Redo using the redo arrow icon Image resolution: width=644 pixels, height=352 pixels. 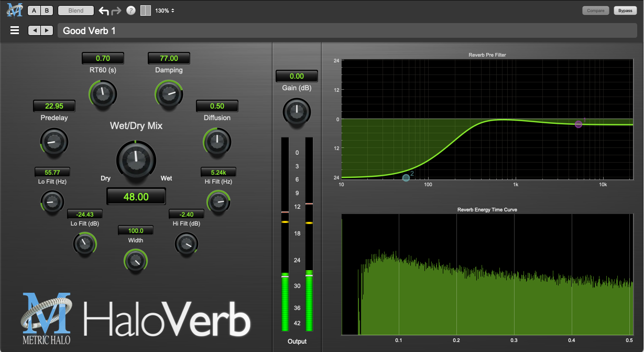[116, 10]
